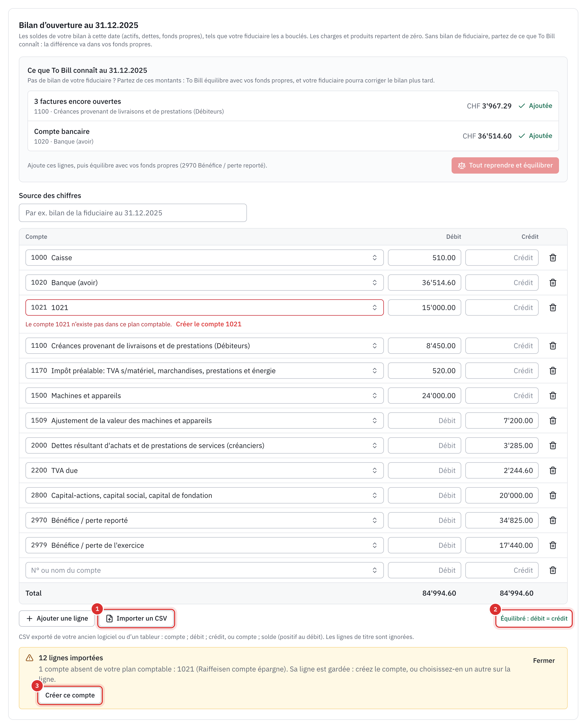Edit the 7'200.00 credit for account 1509
The height and width of the screenshot is (728, 587).
[502, 421]
